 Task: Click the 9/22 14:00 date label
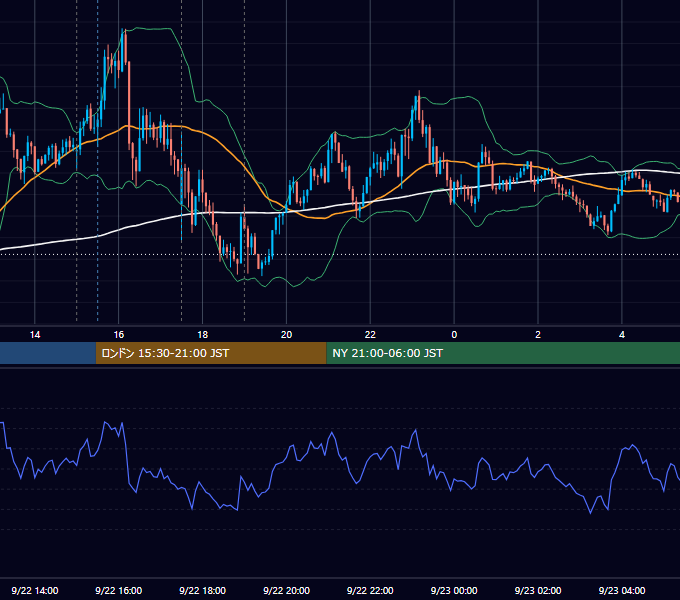tap(35, 590)
